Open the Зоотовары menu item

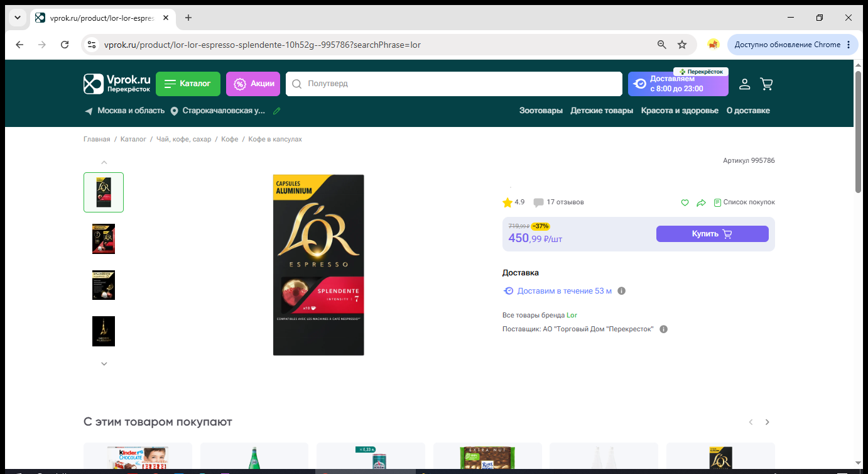coord(541,111)
